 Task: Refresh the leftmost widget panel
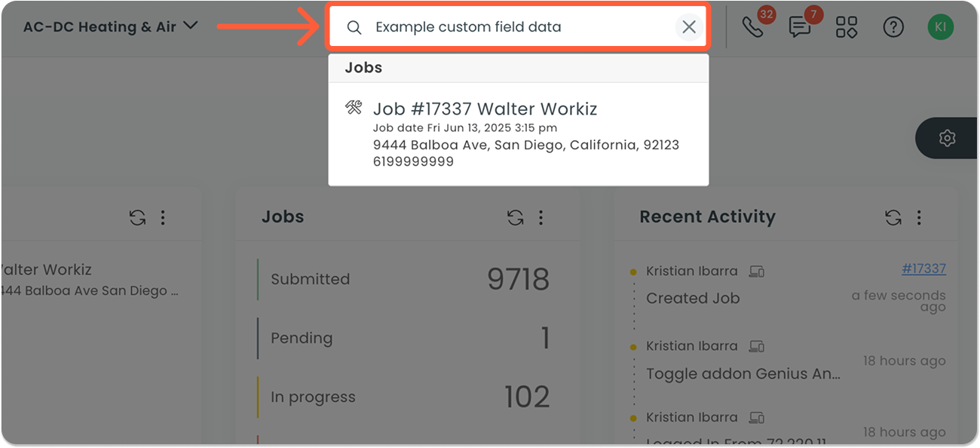[137, 217]
